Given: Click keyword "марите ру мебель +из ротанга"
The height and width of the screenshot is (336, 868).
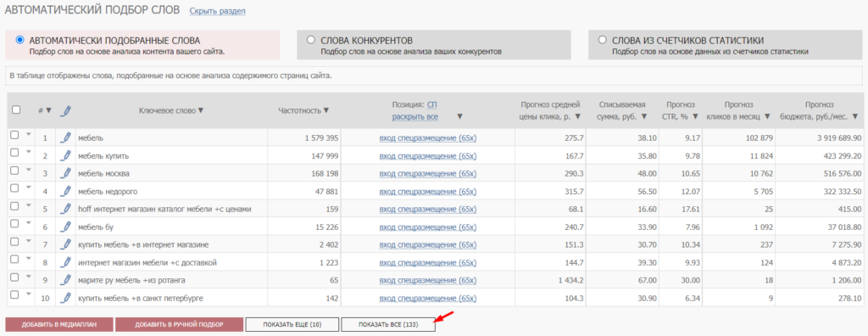Looking at the screenshot, I should pos(131,281).
